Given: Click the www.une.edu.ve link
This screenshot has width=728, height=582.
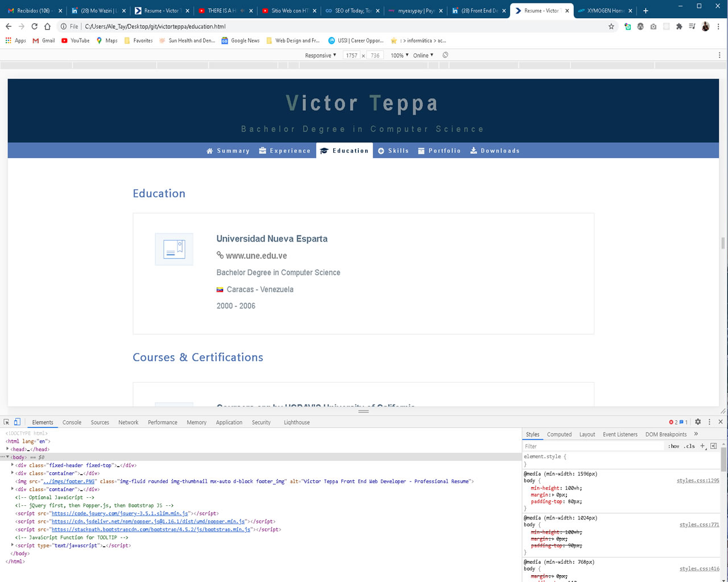Looking at the screenshot, I should pos(257,256).
